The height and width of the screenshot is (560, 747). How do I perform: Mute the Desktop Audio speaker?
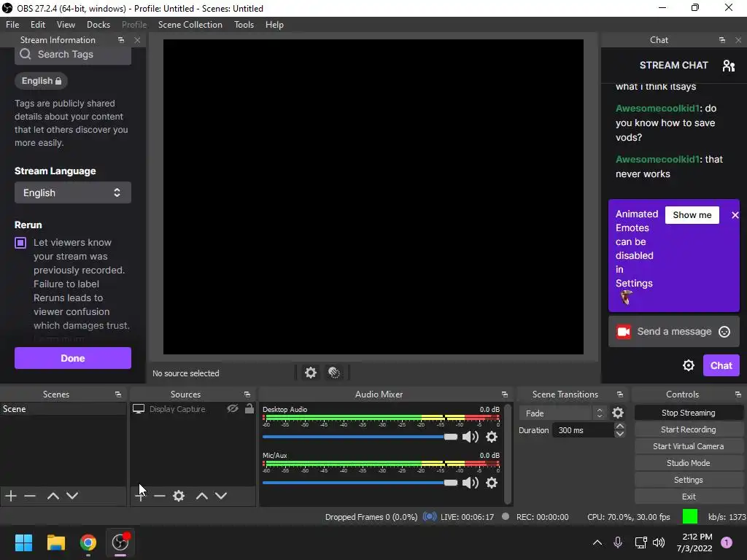(x=471, y=437)
